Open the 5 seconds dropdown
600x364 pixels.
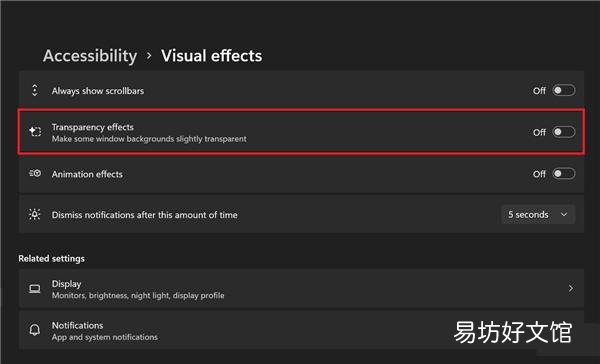[538, 215]
